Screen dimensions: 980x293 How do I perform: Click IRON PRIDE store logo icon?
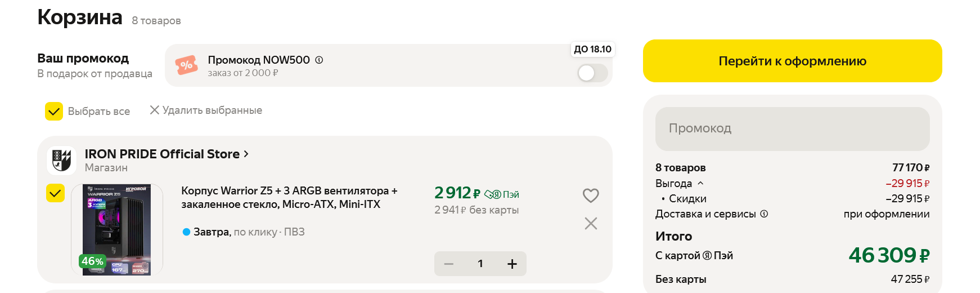pos(61,160)
